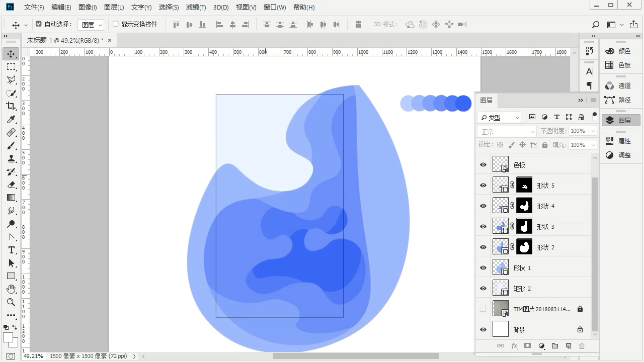The height and width of the screenshot is (362, 644).
Task: Enable the 显示变换控件 checkbox
Action: click(x=115, y=24)
